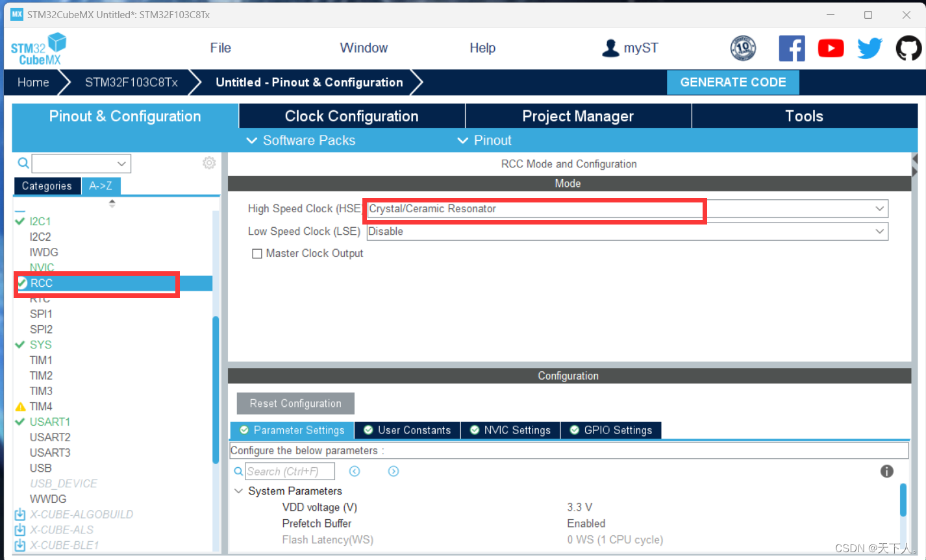The image size is (926, 560).
Task: Click the Untitled - Pinout & Configuration breadcrumb
Action: tap(309, 82)
